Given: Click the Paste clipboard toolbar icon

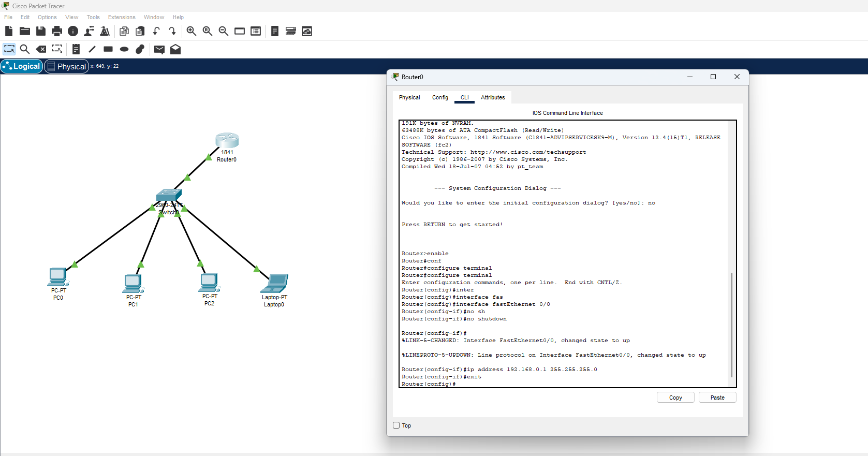Looking at the screenshot, I should [x=140, y=31].
